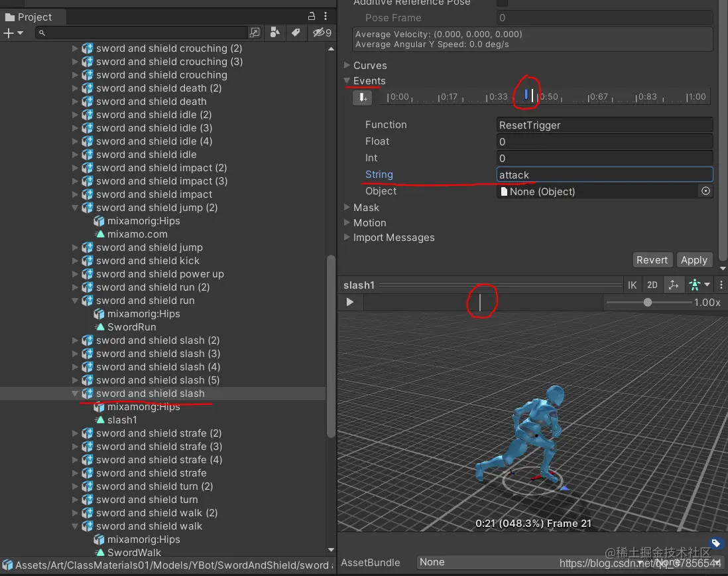Click the Apply button
Viewport: 728px width, 576px height.
[694, 260]
